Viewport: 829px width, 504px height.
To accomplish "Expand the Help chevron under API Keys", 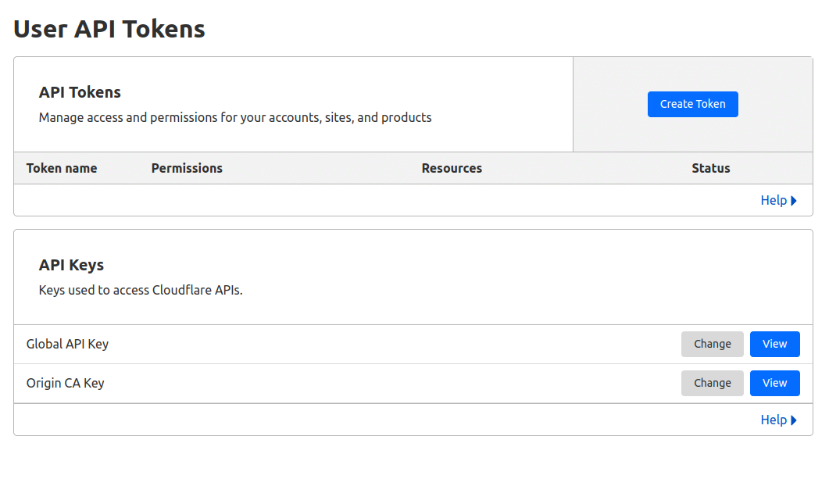I will (x=795, y=420).
